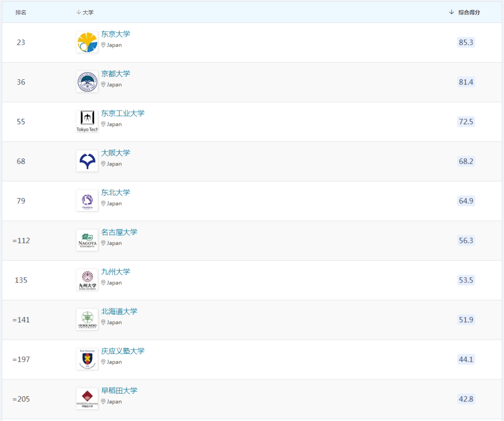Click the score value 72.5
The width and height of the screenshot is (504, 421).
coord(466,122)
